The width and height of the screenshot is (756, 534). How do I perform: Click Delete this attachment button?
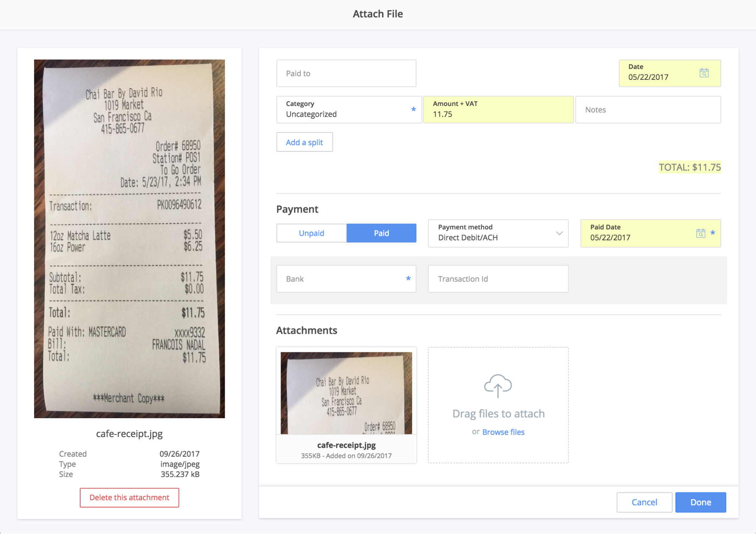(x=129, y=498)
